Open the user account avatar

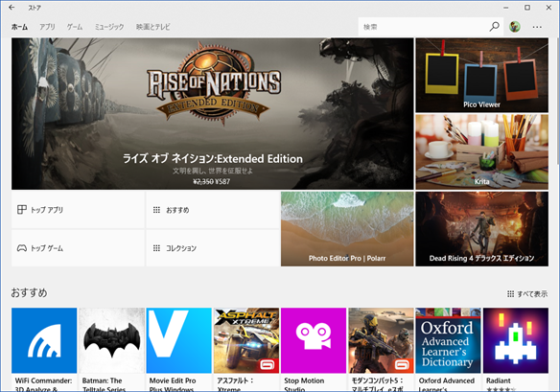[x=515, y=27]
